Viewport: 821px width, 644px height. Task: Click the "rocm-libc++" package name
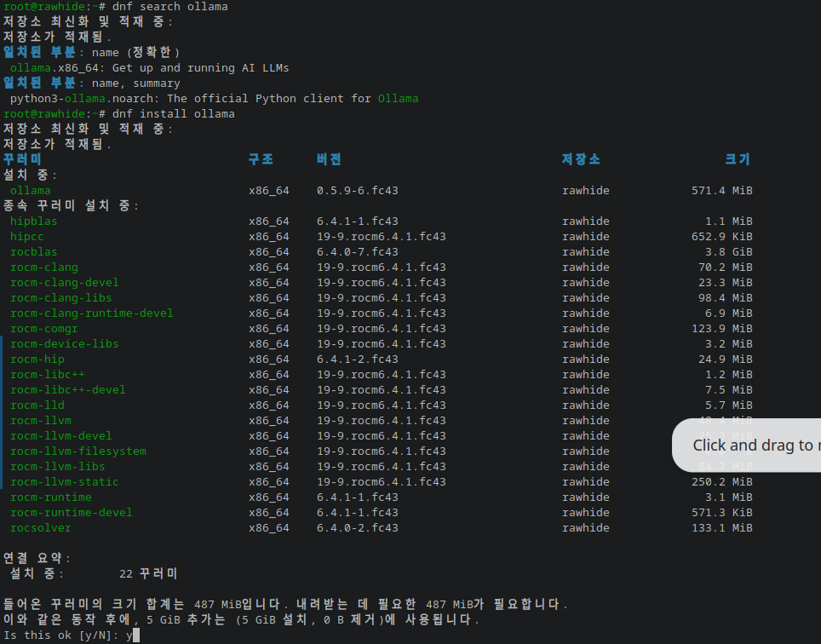coord(47,375)
